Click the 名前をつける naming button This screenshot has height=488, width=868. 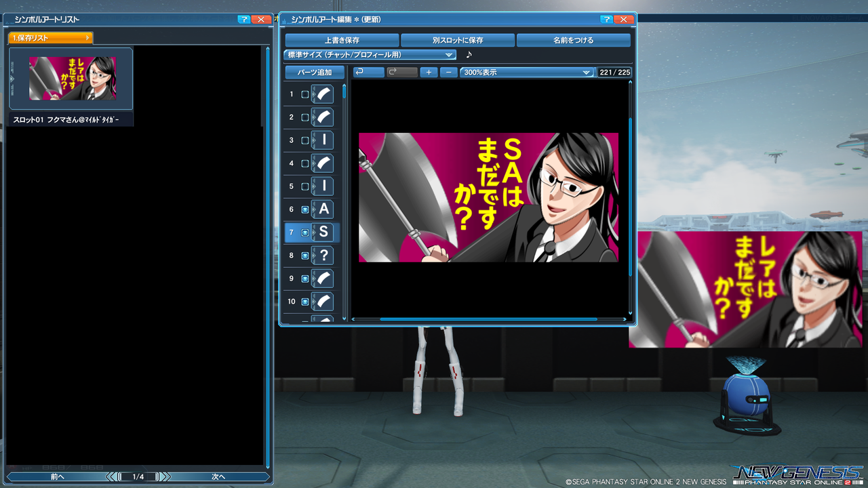pyautogui.click(x=574, y=40)
